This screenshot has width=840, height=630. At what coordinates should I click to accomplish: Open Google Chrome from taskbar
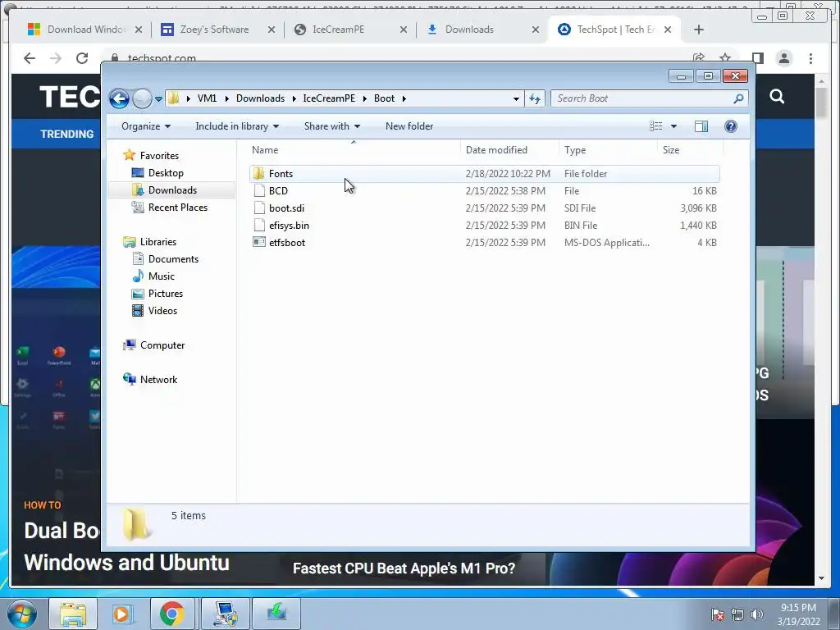pos(171,614)
